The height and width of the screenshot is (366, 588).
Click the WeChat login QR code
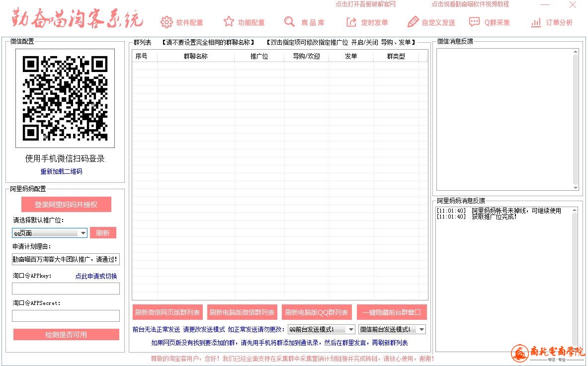(x=65, y=98)
